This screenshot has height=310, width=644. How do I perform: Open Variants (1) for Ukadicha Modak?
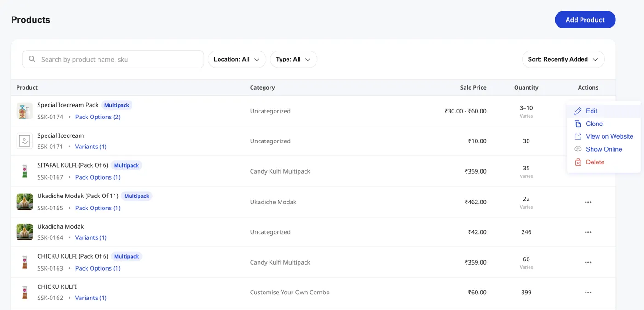tap(91, 237)
